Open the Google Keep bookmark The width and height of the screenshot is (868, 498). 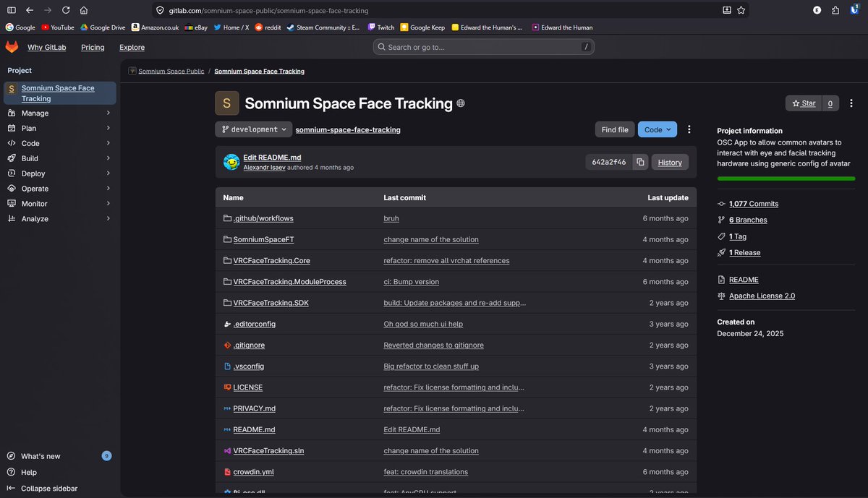click(x=422, y=27)
